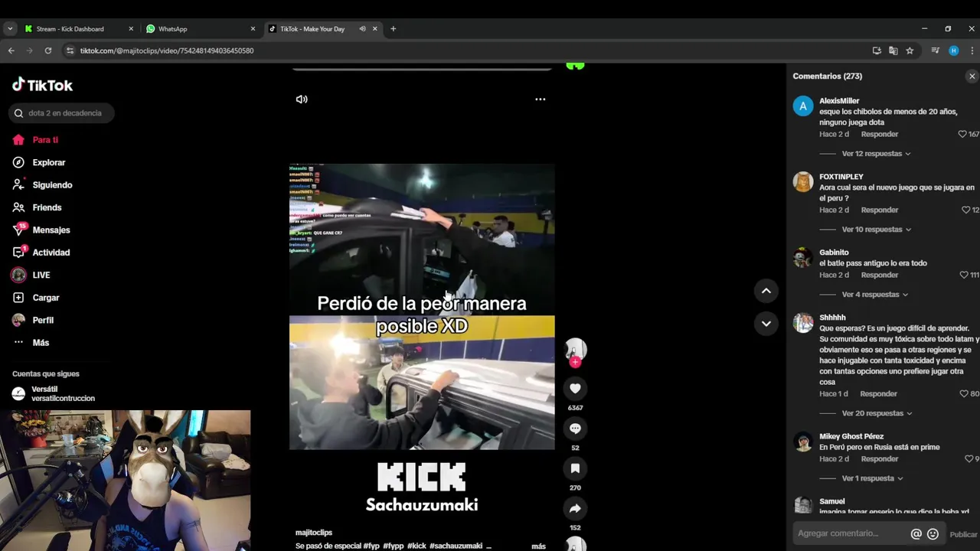Like Shhhhh's comment
The image size is (980, 551).
964,393
